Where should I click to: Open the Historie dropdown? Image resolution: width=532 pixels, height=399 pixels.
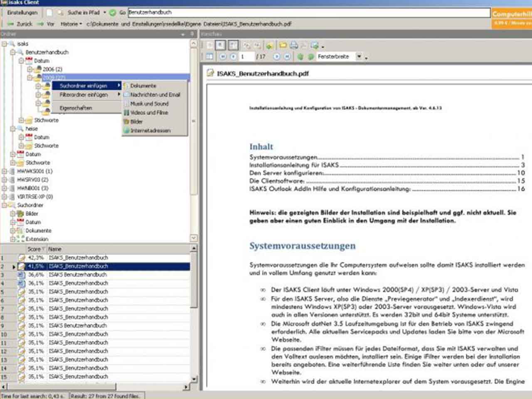coord(71,24)
